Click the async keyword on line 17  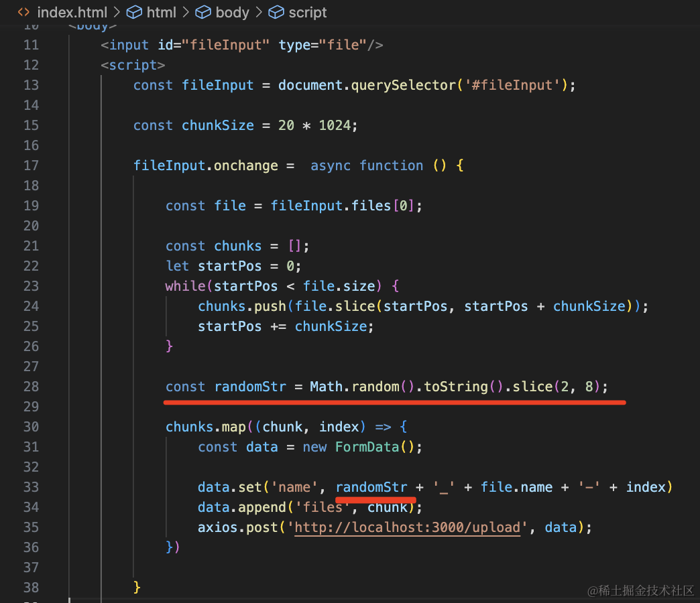coord(330,165)
